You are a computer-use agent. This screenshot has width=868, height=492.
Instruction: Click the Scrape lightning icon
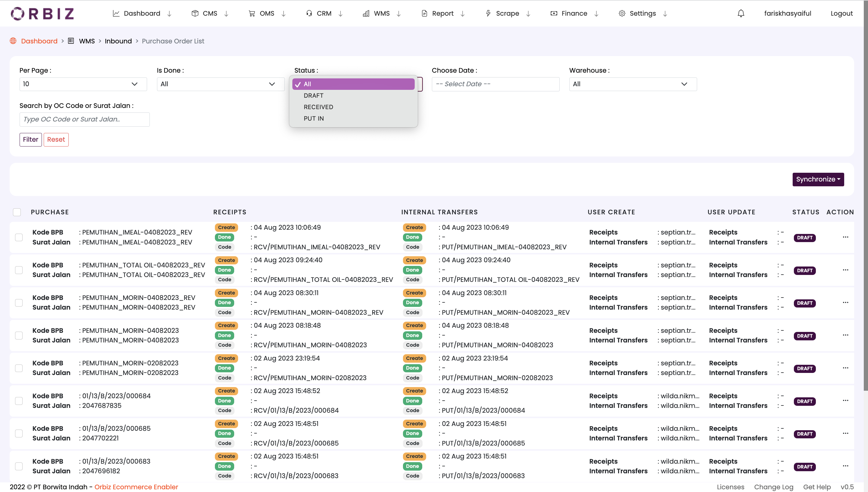(x=488, y=14)
